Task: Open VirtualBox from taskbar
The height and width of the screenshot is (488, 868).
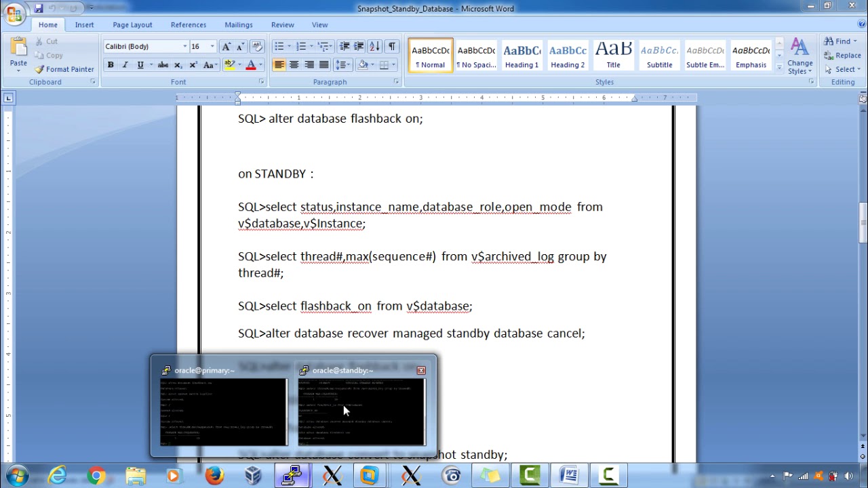Action: coord(253,476)
